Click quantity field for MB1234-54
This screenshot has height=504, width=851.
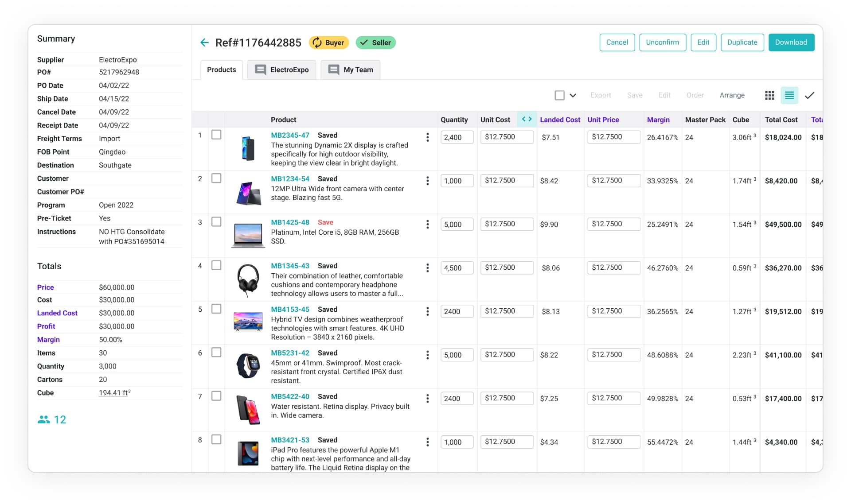point(457,181)
